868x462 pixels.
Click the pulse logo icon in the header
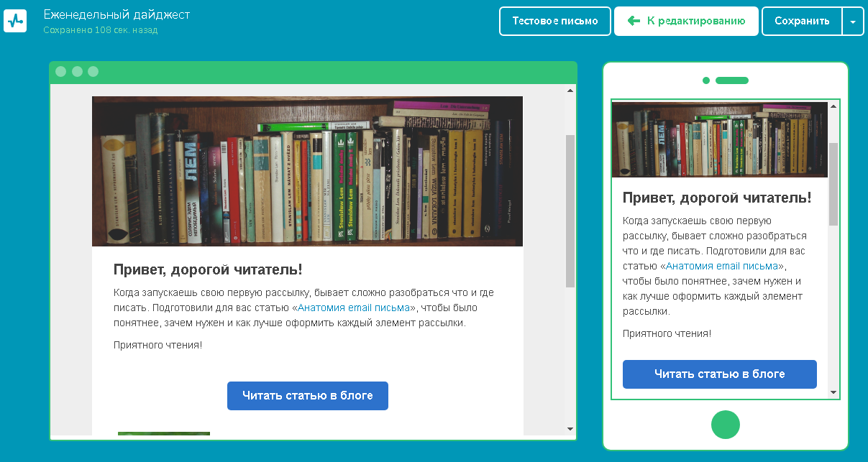(x=15, y=21)
